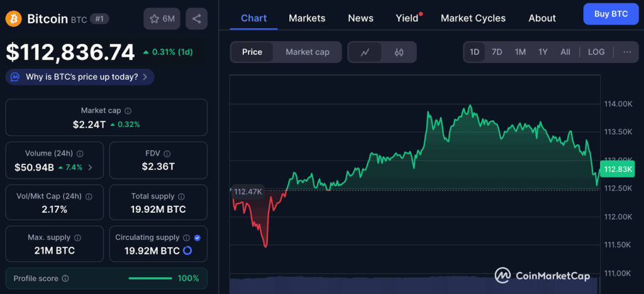Expand Volume (24h) details arrow
The width and height of the screenshot is (644, 294).
click(90, 167)
